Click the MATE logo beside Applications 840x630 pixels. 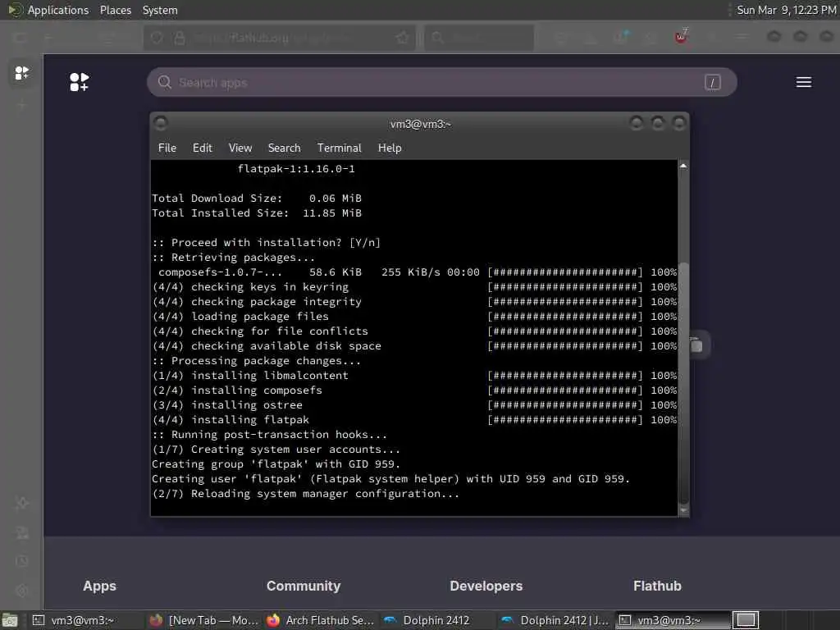tap(15, 10)
